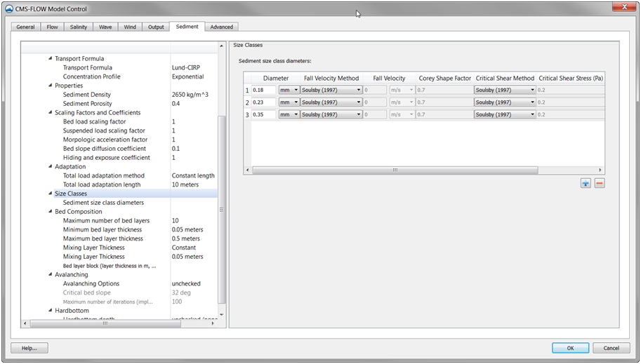Collapse the Avalanching group

[x=51, y=274]
